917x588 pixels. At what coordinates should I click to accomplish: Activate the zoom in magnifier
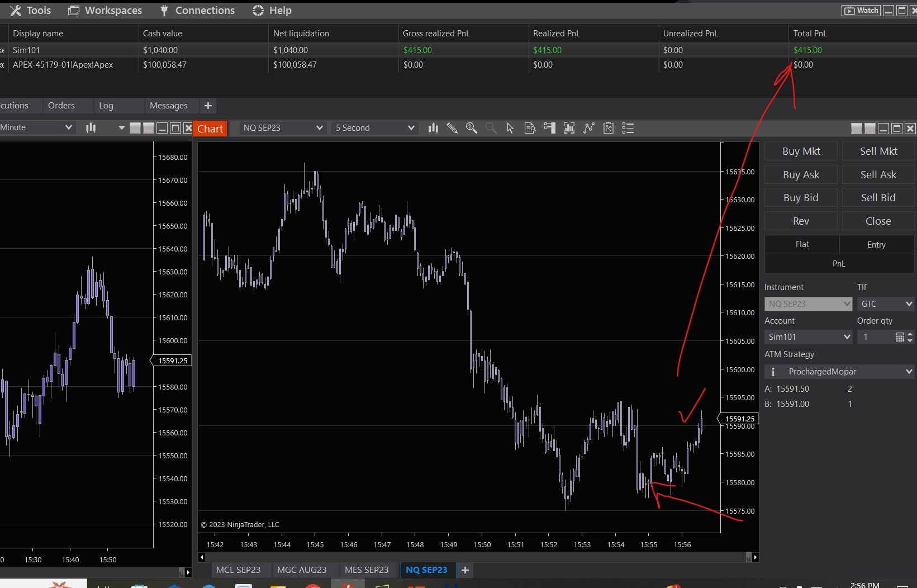[x=472, y=128]
